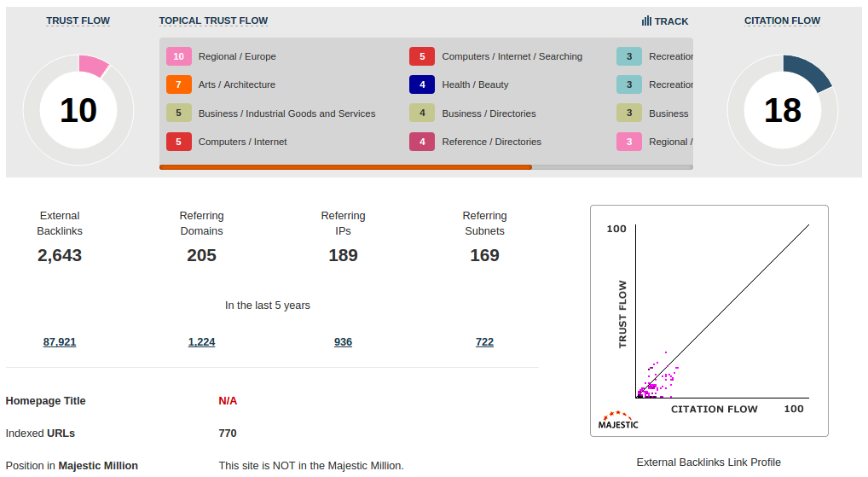Click the orange Arts / Architecture badge
The width and height of the screenshot is (868, 477).
178,84
